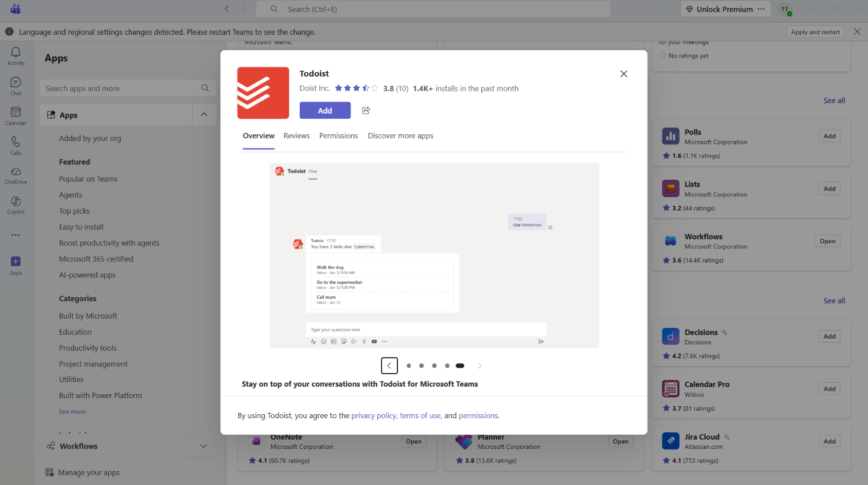Screen dimensions: 868x485
Task: Add the Jira Cloud app
Action: click(829, 441)
